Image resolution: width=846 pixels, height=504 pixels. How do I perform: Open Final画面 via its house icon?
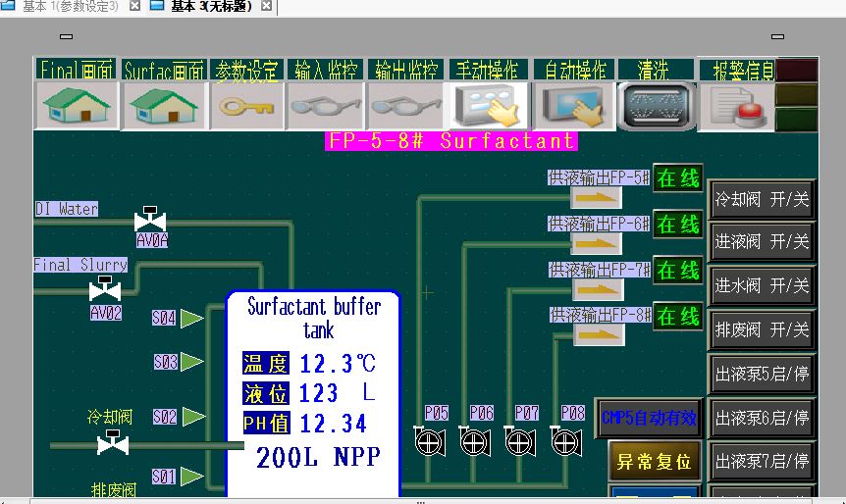click(x=77, y=105)
